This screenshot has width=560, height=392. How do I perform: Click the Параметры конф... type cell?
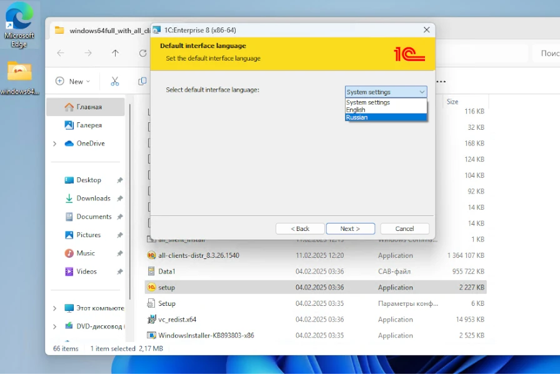pos(408,303)
